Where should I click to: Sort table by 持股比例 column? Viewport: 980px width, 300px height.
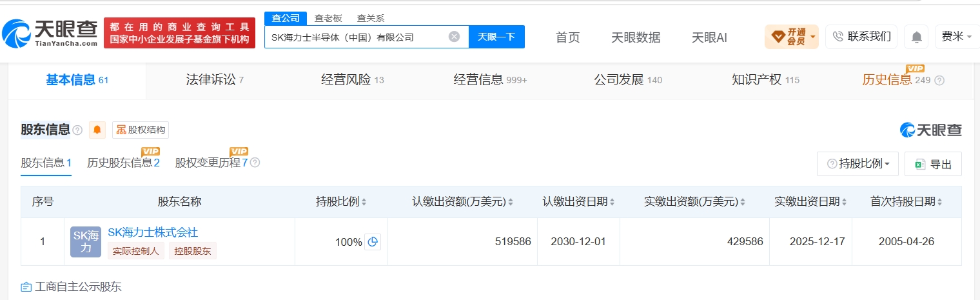[x=341, y=202]
